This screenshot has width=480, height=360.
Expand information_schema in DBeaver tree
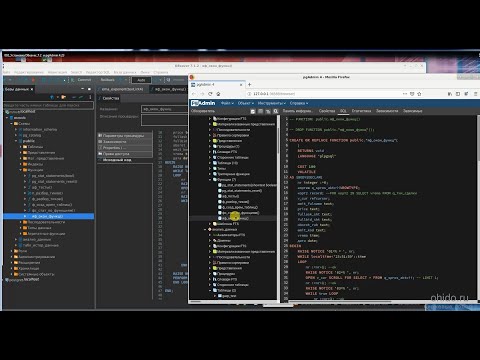tap(16, 129)
